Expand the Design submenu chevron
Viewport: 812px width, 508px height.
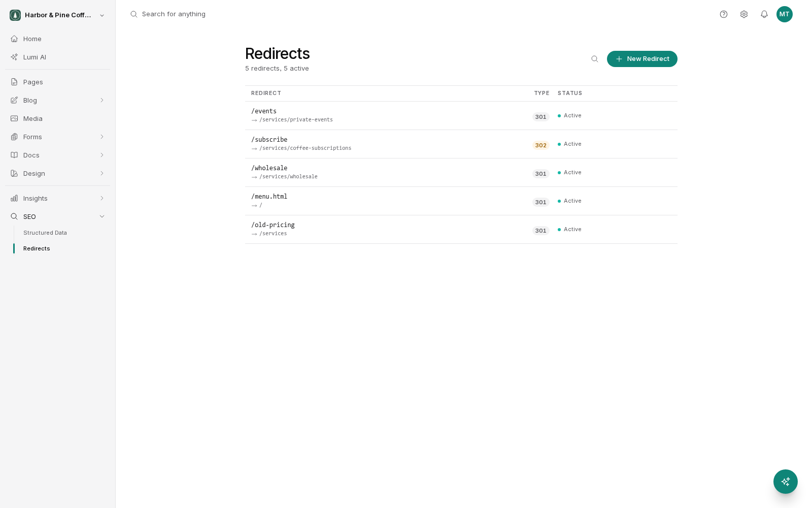pyautogui.click(x=102, y=173)
